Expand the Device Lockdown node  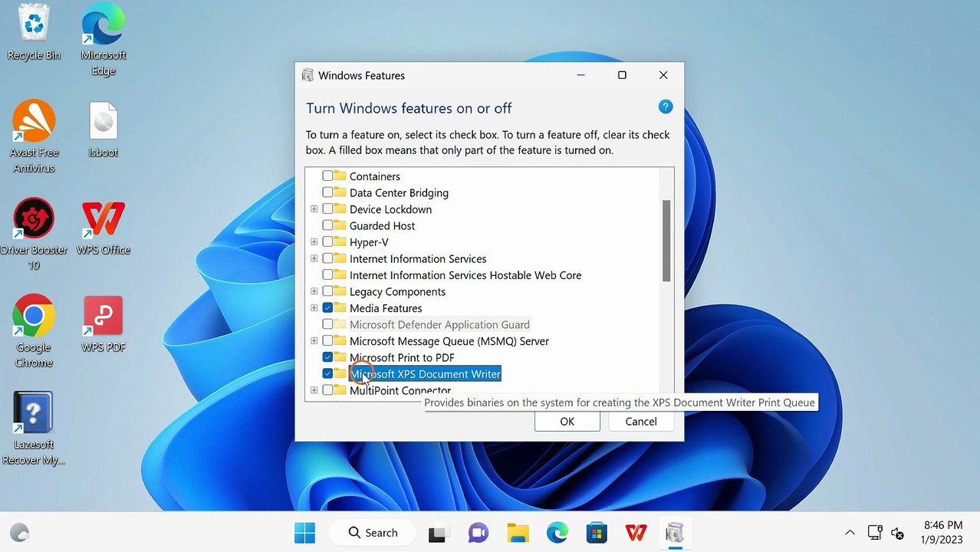314,209
